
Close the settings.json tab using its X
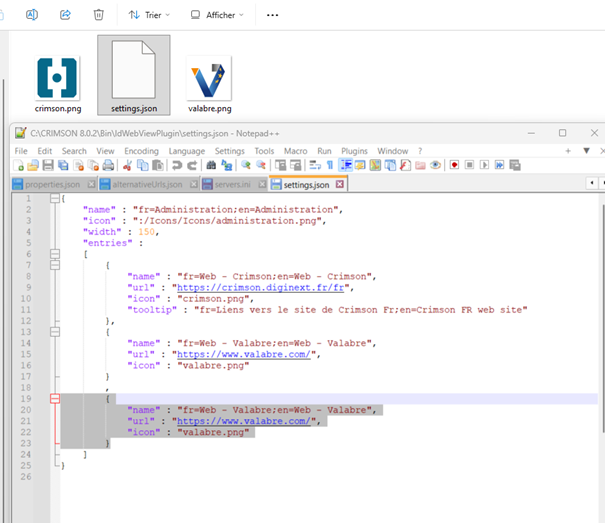pyautogui.click(x=339, y=184)
